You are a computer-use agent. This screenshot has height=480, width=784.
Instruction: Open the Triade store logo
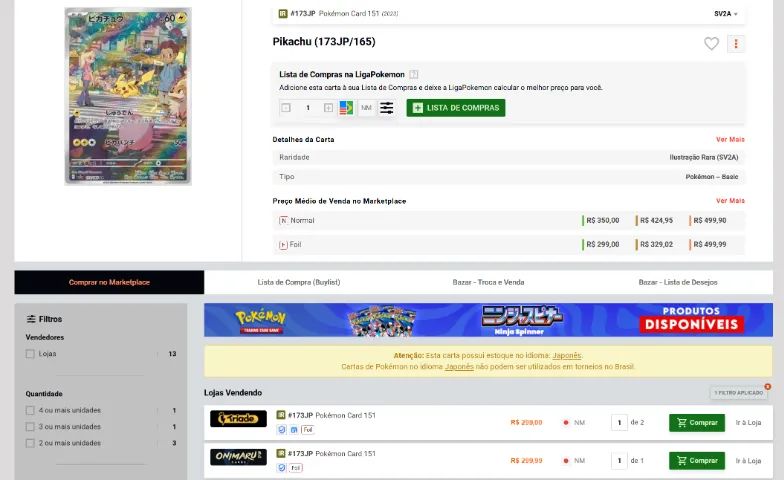pyautogui.click(x=238, y=418)
